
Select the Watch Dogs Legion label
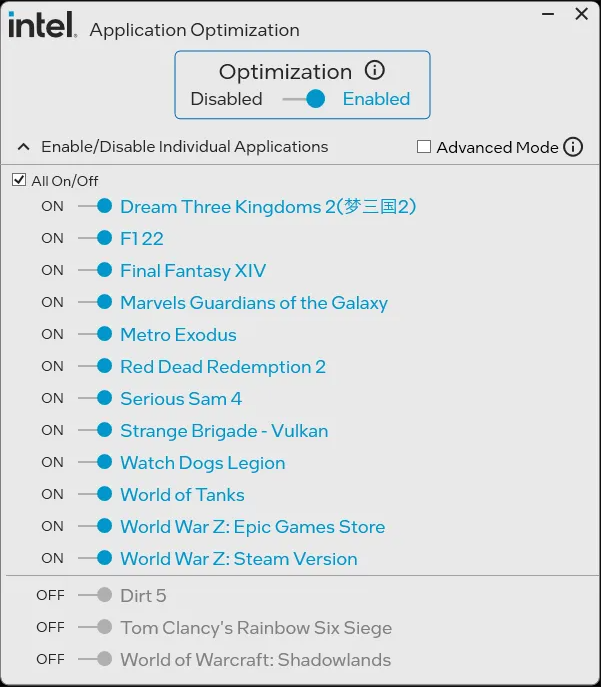(x=202, y=463)
